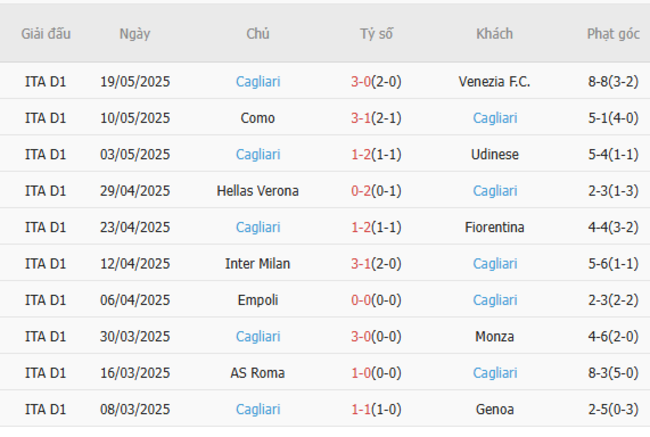
Task: Click Cagliari link in Inter Milan row
Action: pos(495,264)
